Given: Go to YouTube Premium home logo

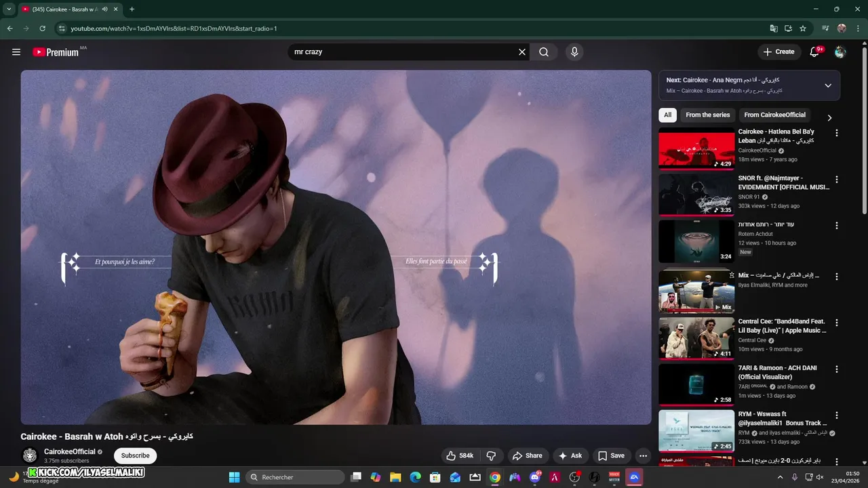Looking at the screenshot, I should [56, 52].
